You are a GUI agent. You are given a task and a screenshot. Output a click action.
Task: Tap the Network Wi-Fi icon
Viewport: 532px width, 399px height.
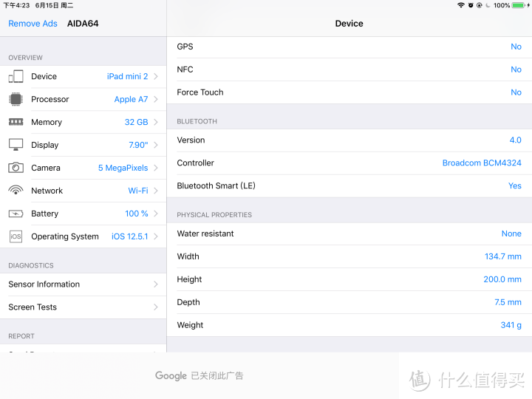16,190
